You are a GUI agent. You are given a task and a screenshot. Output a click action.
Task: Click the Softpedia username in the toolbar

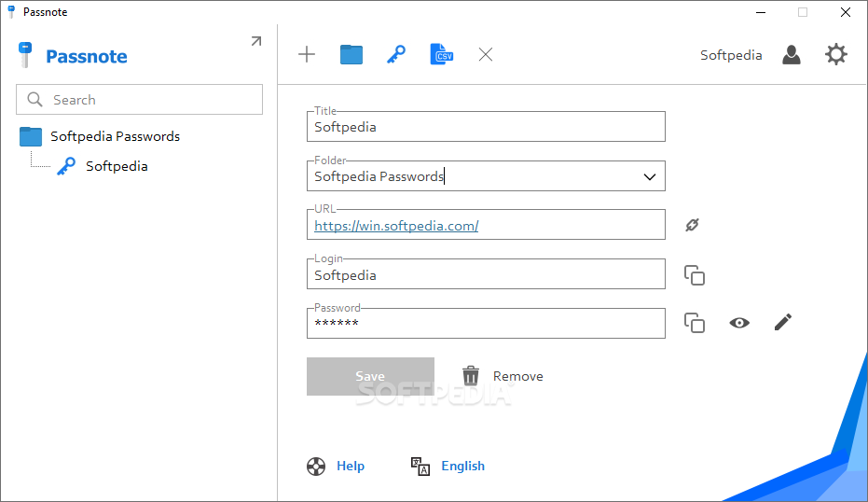(x=731, y=55)
